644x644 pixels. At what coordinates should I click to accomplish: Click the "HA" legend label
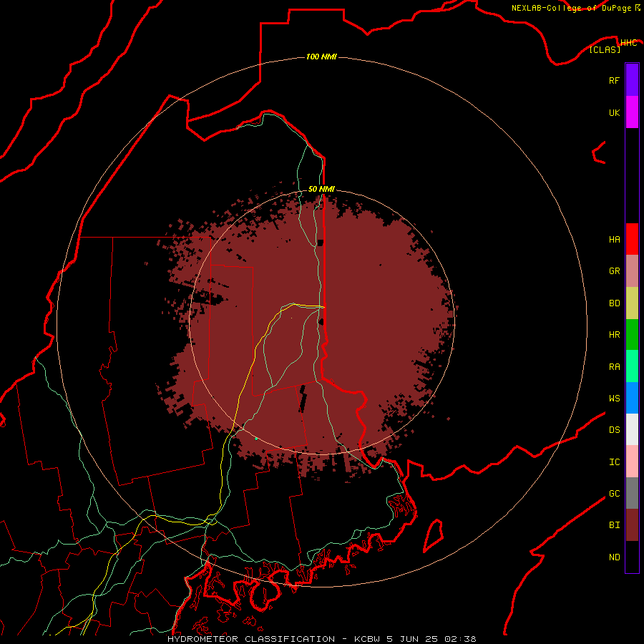614,240
